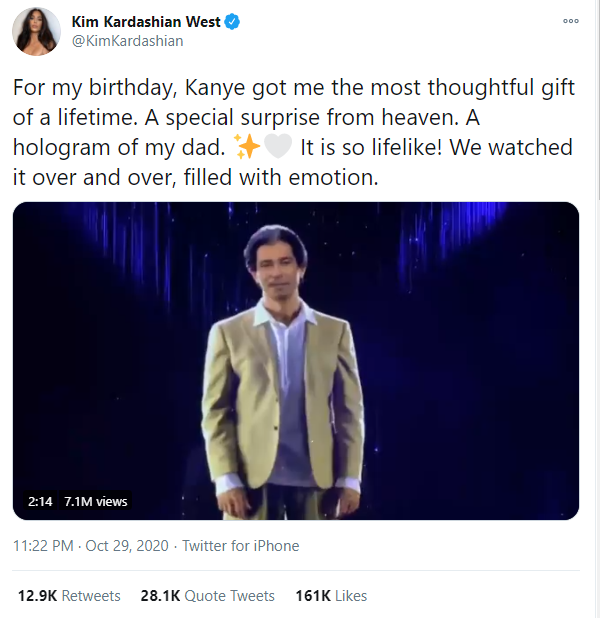Click the 2:14 video duration label

pyautogui.click(x=40, y=501)
